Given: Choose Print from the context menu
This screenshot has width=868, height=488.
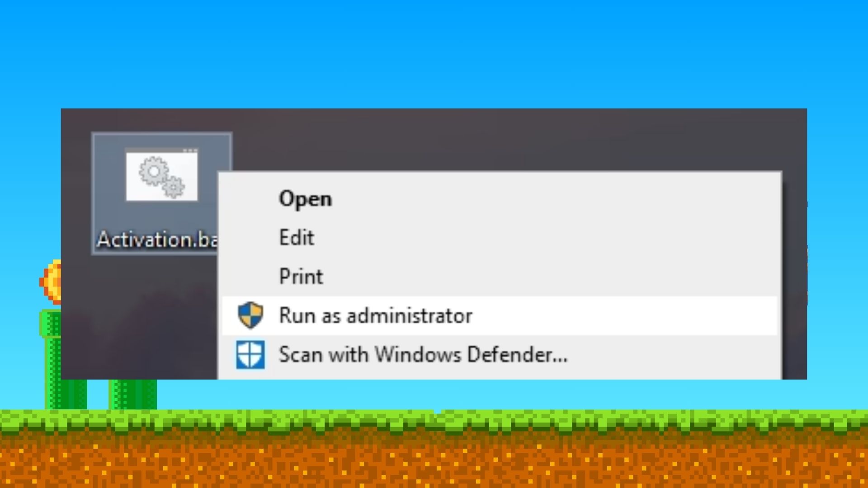Looking at the screenshot, I should pos(500,277).
